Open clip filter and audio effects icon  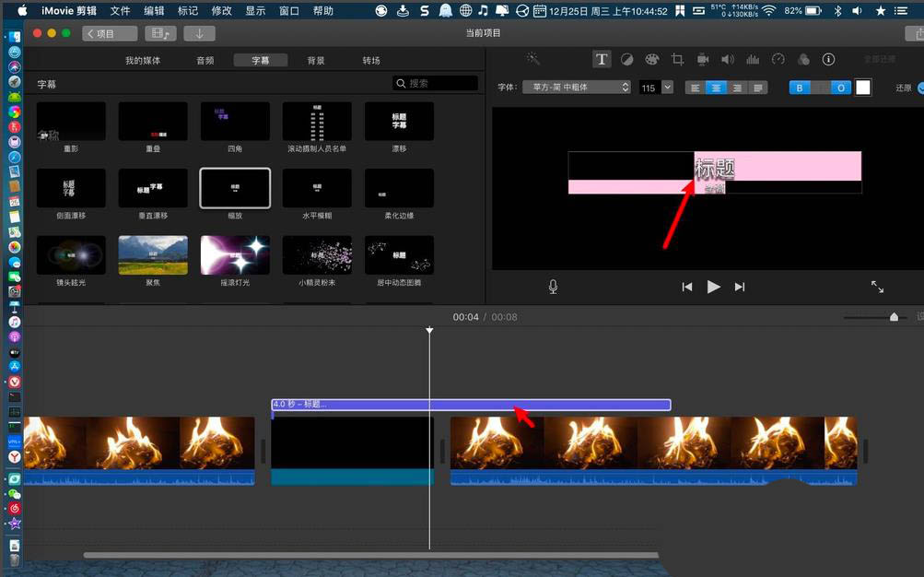(x=803, y=59)
